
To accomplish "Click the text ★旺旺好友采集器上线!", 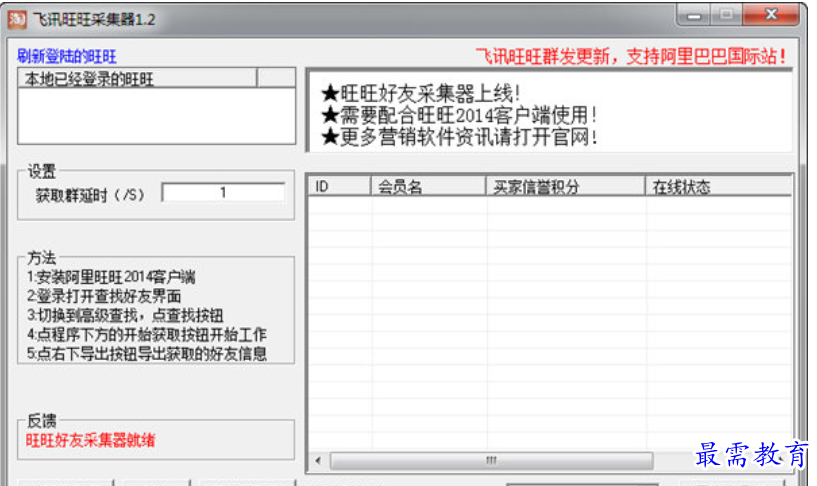I will pos(420,94).
